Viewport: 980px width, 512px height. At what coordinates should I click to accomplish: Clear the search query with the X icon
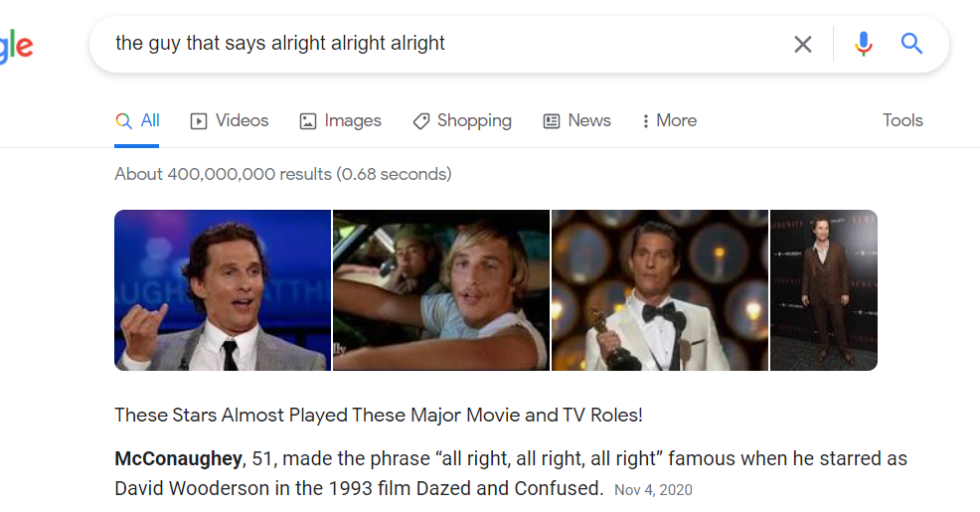(x=803, y=44)
